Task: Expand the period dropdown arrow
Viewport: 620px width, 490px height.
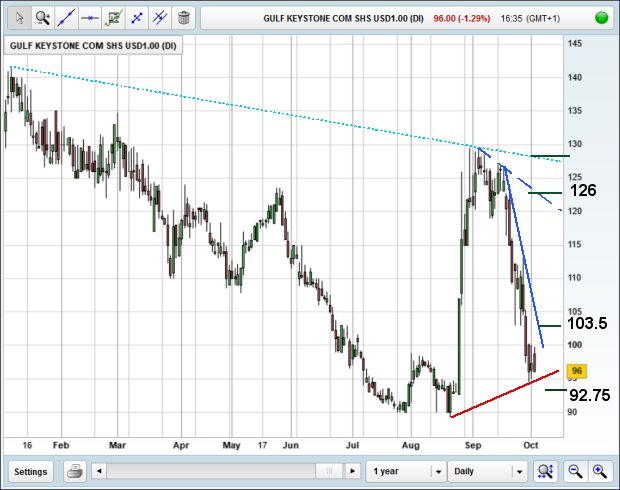Action: (x=438, y=471)
